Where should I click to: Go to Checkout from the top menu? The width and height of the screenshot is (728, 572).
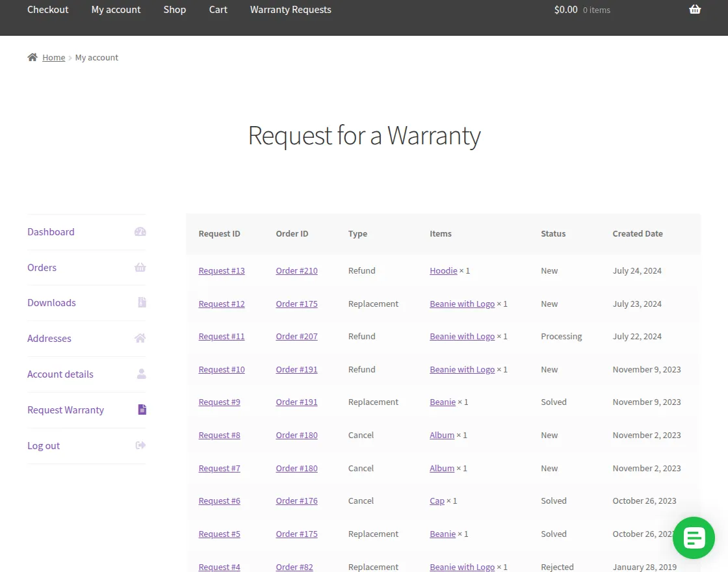47,9
